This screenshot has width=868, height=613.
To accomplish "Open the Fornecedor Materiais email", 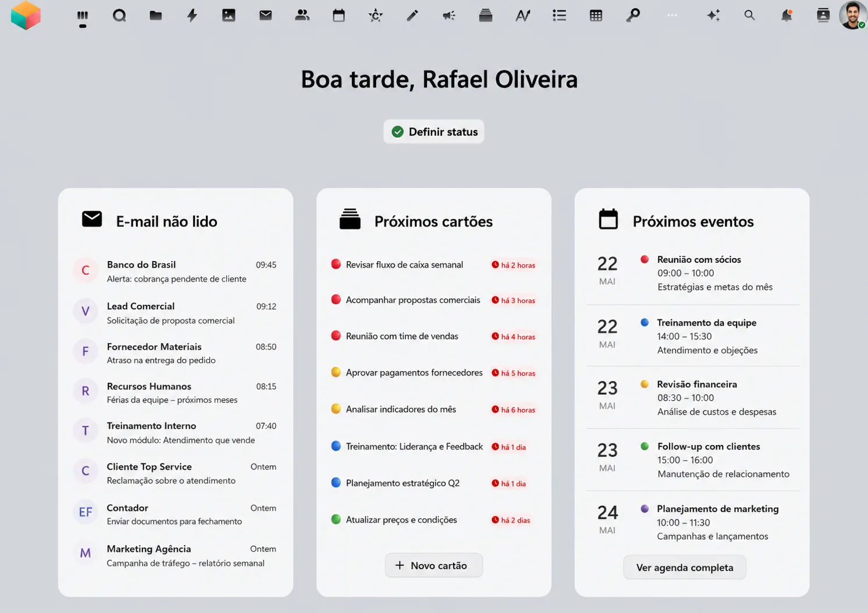I will (x=175, y=353).
